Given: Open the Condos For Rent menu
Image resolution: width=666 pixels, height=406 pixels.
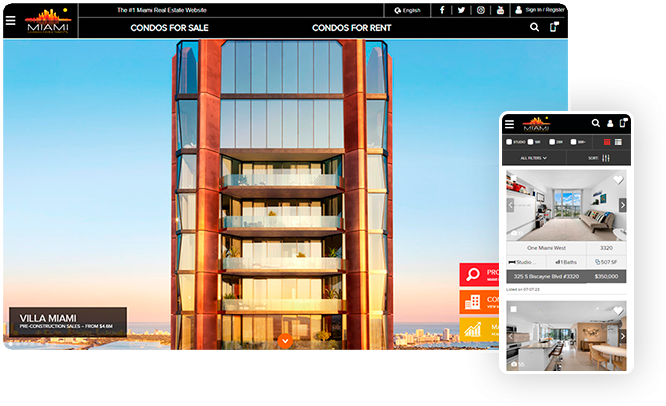Looking at the screenshot, I should (352, 28).
